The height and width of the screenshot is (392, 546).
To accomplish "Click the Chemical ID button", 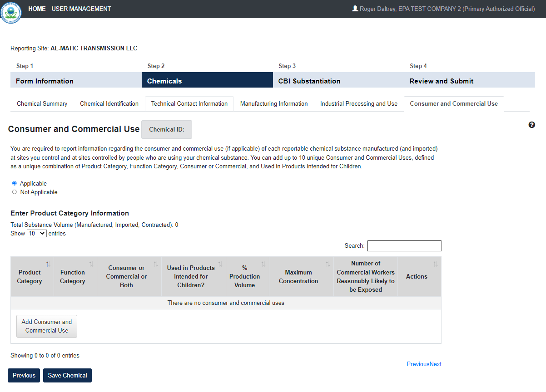I will click(167, 129).
